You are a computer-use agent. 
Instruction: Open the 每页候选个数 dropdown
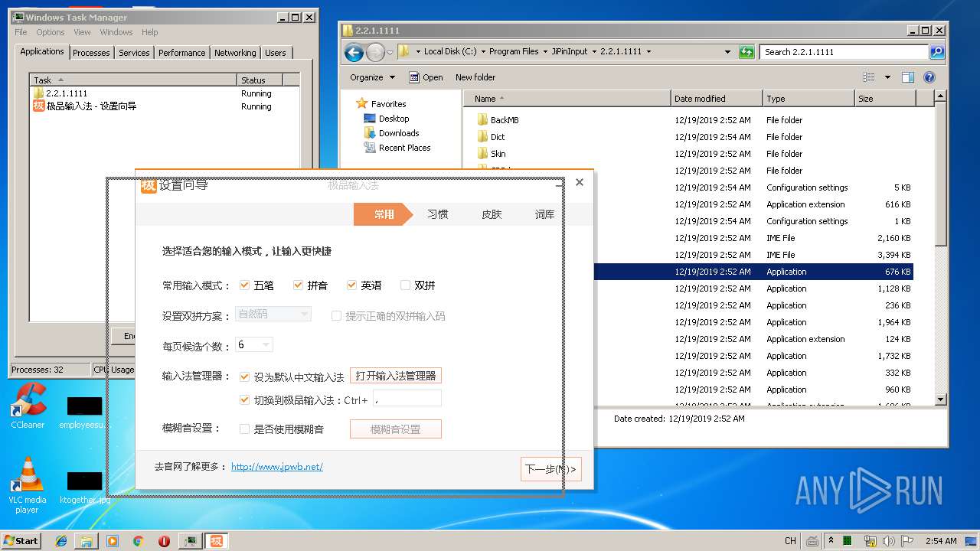(253, 345)
